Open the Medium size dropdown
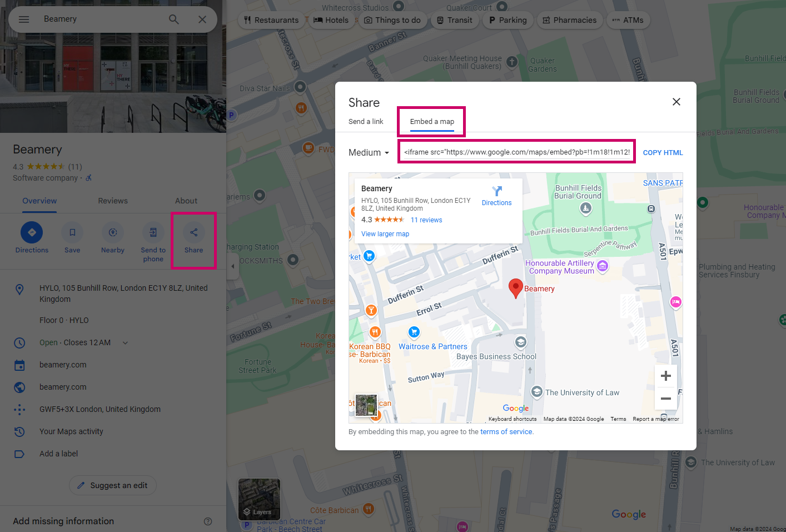 tap(369, 153)
